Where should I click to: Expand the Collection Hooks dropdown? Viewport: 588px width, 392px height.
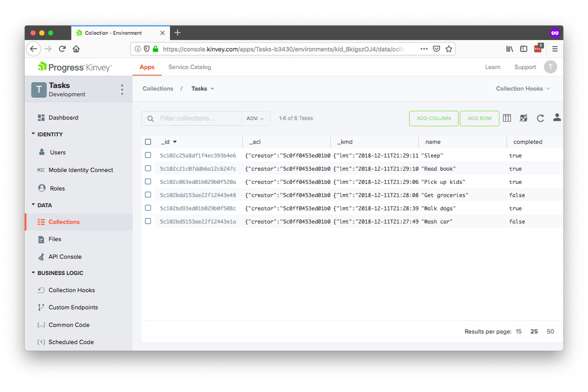tap(523, 89)
